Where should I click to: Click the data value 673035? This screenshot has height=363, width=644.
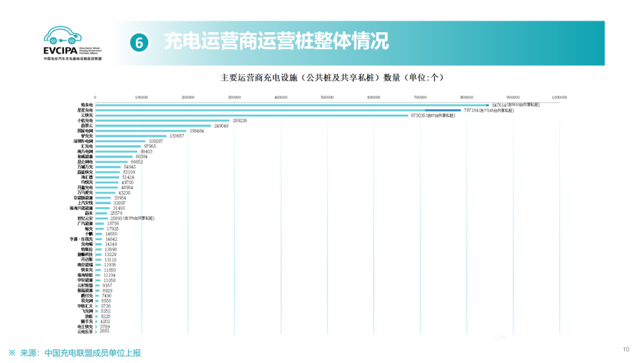point(418,115)
